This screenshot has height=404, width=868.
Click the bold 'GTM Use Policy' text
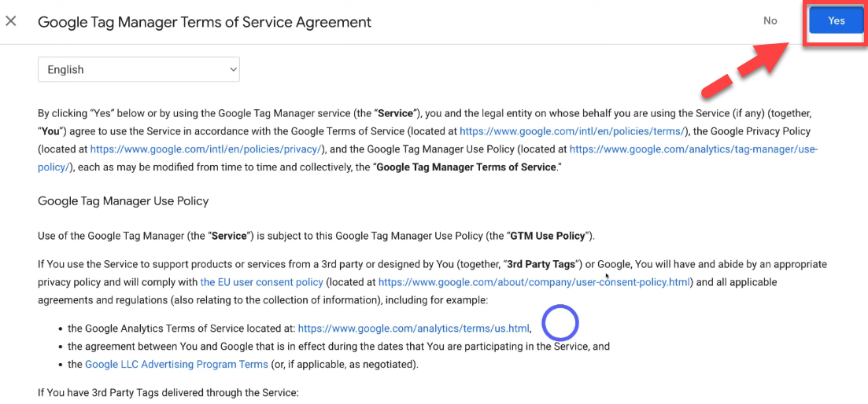pos(547,236)
